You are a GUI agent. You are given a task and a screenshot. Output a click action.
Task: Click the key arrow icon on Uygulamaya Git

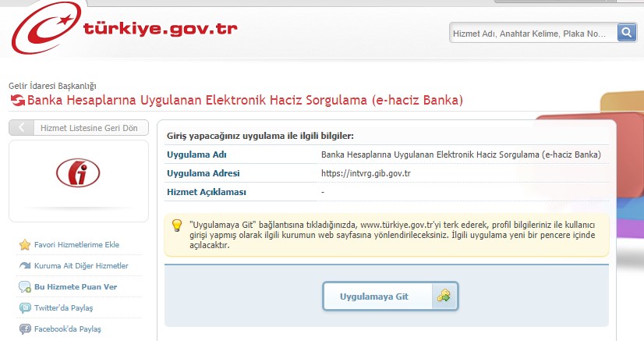[444, 296]
